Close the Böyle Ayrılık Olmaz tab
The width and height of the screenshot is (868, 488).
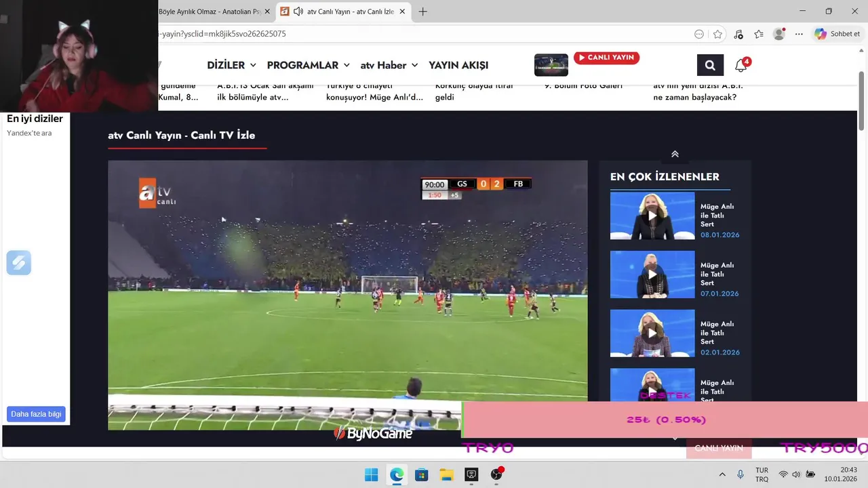tap(267, 12)
